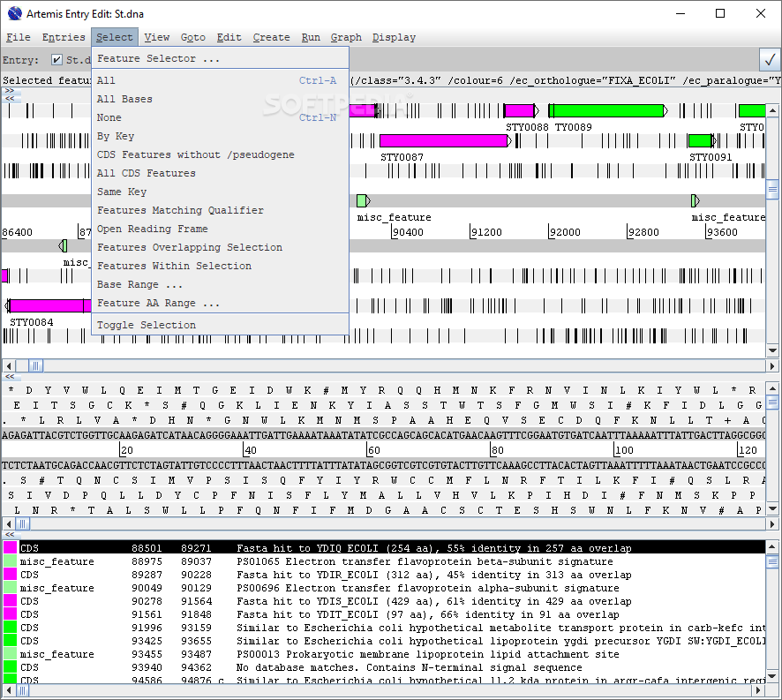The image size is (782, 700).
Task: Choose Features Matching Qualifier entry
Action: (x=220, y=210)
